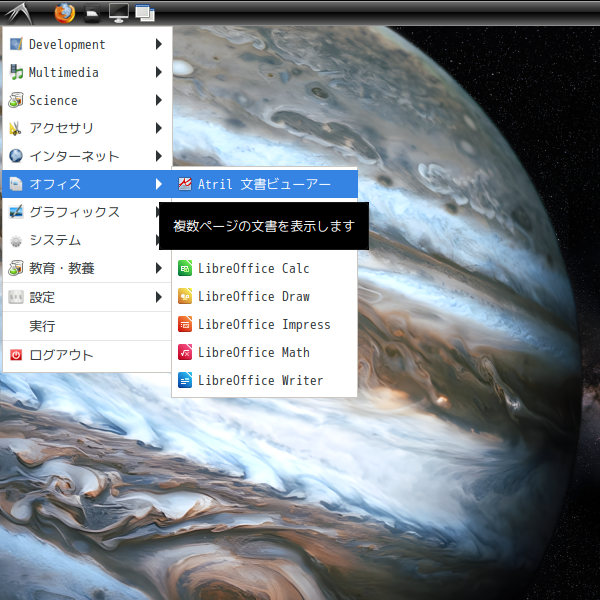This screenshot has height=600, width=600.
Task: Click the red ログアウト power icon
Action: click(x=16, y=355)
